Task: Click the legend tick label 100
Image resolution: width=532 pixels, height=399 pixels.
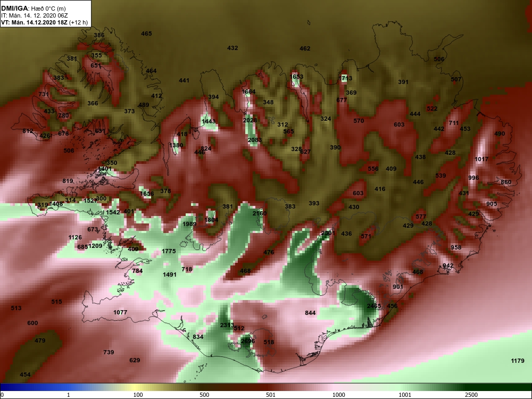Action: [138, 395]
